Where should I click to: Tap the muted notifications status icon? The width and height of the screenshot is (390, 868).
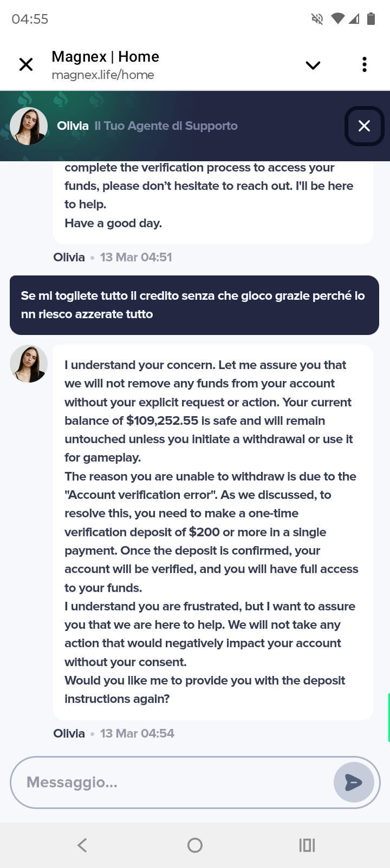coord(317,19)
